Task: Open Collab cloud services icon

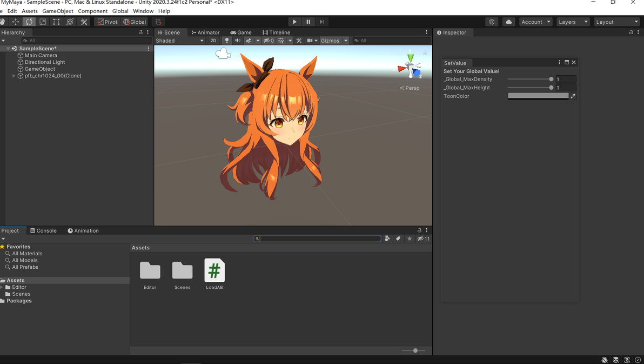Action: coord(508,22)
